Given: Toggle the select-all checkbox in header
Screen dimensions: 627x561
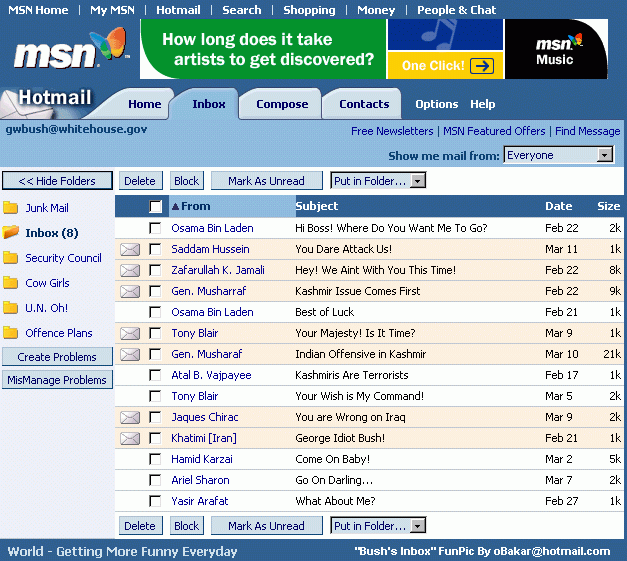Looking at the screenshot, I should pos(155,206).
